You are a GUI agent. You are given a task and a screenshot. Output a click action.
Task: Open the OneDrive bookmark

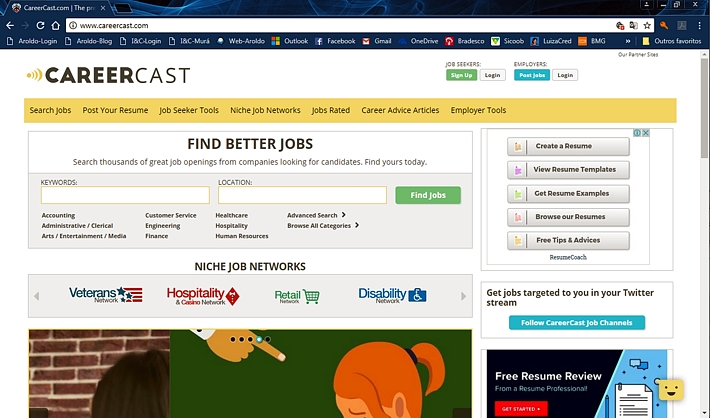pyautogui.click(x=418, y=41)
